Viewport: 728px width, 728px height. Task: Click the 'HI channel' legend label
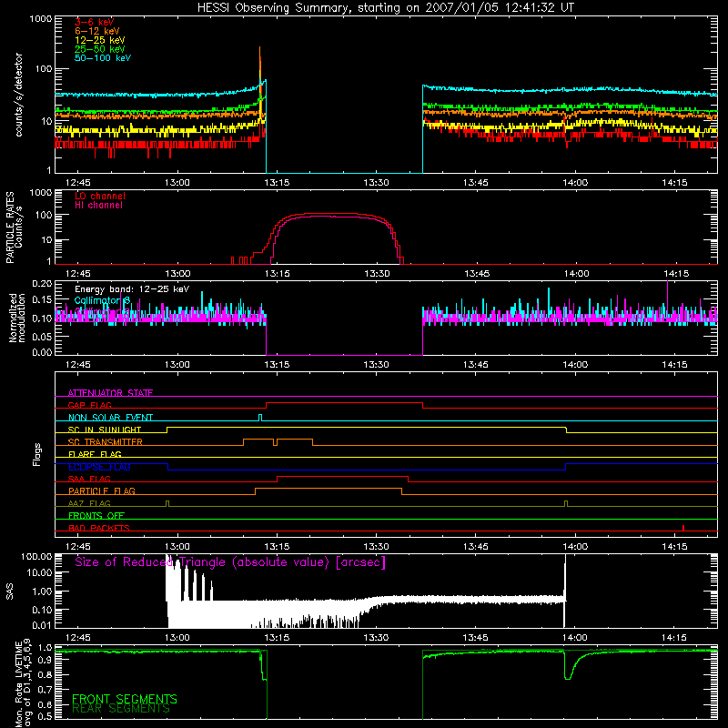click(98, 205)
